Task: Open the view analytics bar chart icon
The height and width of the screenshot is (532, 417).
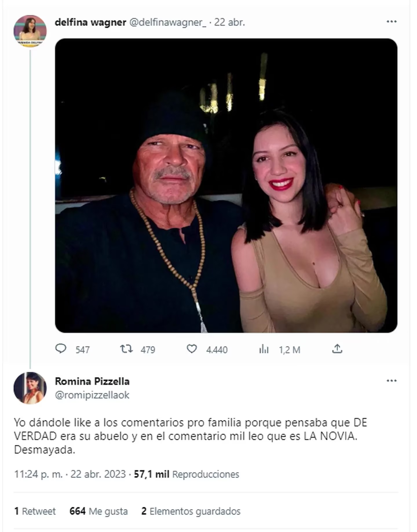Action: tap(264, 349)
